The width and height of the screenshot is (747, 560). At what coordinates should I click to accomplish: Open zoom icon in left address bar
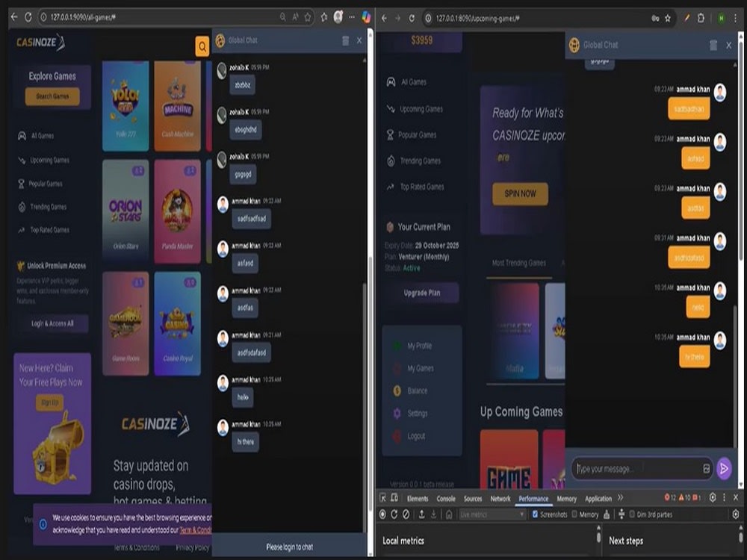tap(283, 17)
